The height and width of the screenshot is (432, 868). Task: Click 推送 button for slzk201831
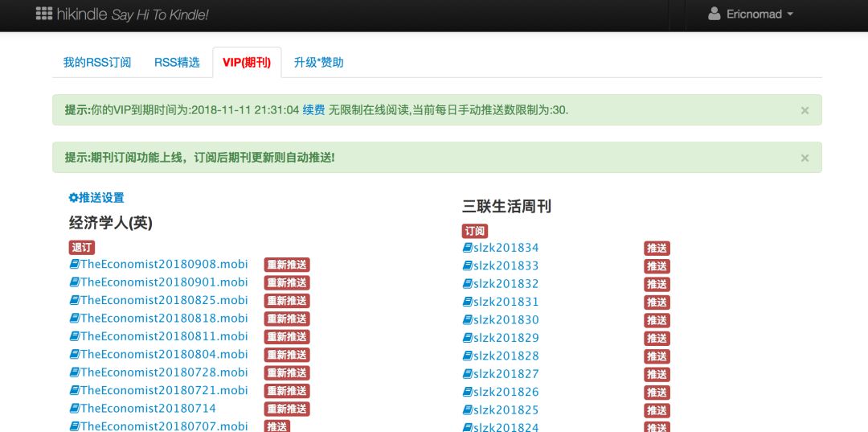tap(657, 302)
